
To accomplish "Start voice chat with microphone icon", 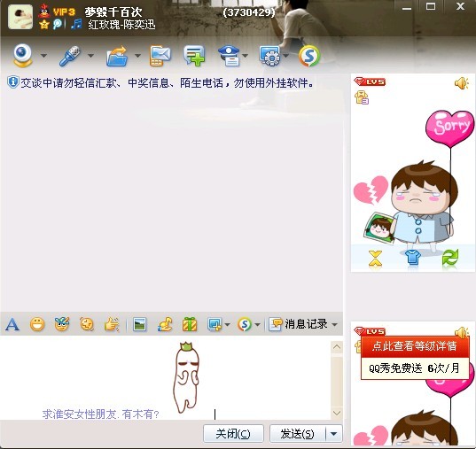I will (x=70, y=56).
